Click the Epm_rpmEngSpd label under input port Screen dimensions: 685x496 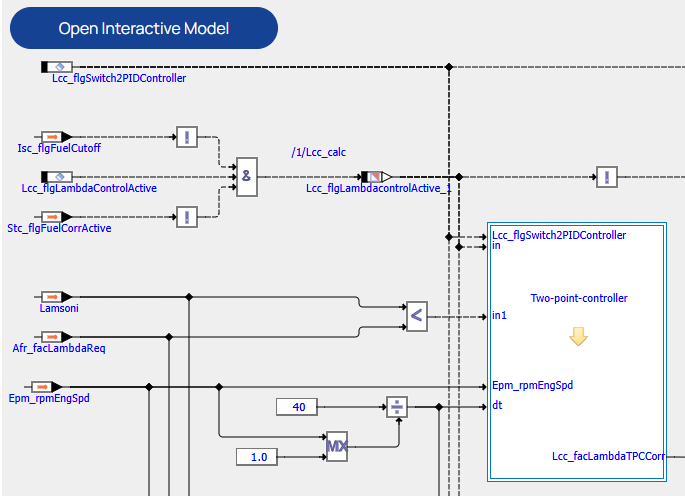[49, 398]
